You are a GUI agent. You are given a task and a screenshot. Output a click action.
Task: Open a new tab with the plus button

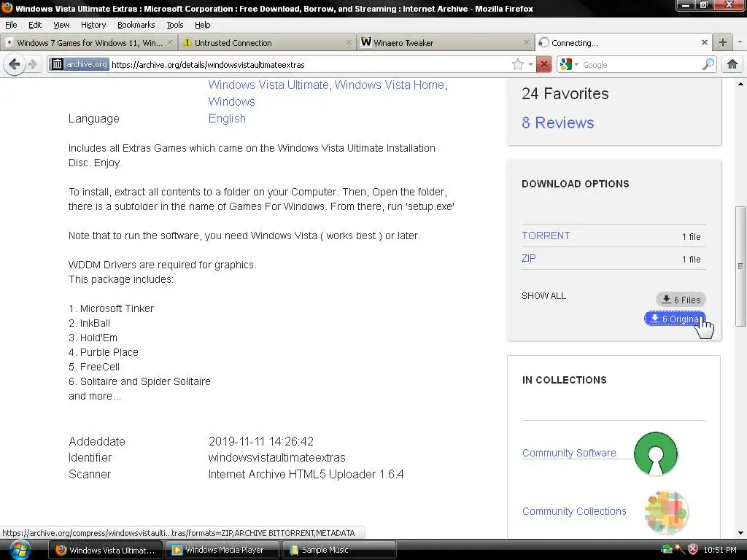tap(723, 42)
